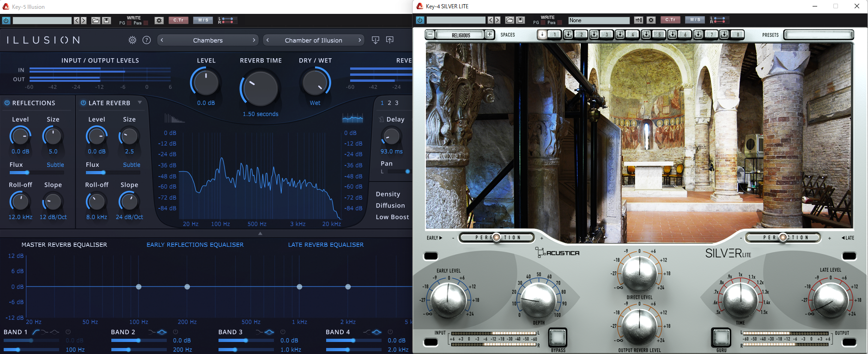The width and height of the screenshot is (868, 354).
Task: Open Illusion help question mark icon
Action: 146,40
